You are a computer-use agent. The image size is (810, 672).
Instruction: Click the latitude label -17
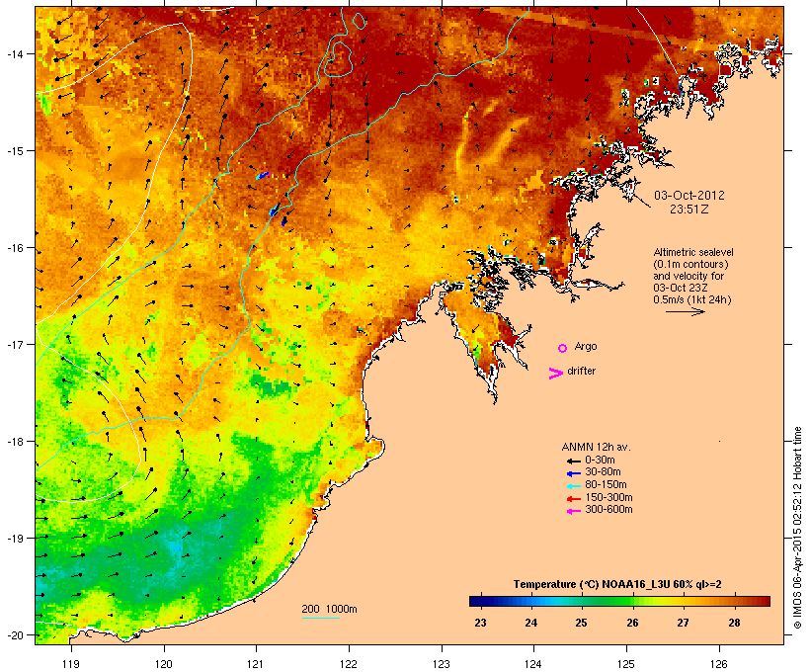click(x=14, y=344)
